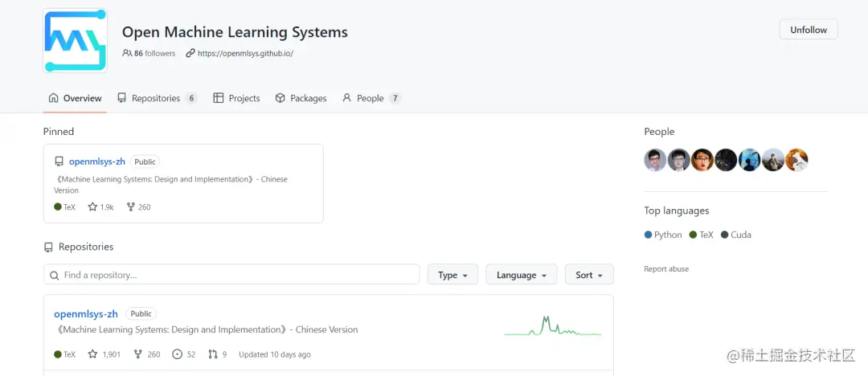Filter by Cuda top language

click(x=735, y=235)
